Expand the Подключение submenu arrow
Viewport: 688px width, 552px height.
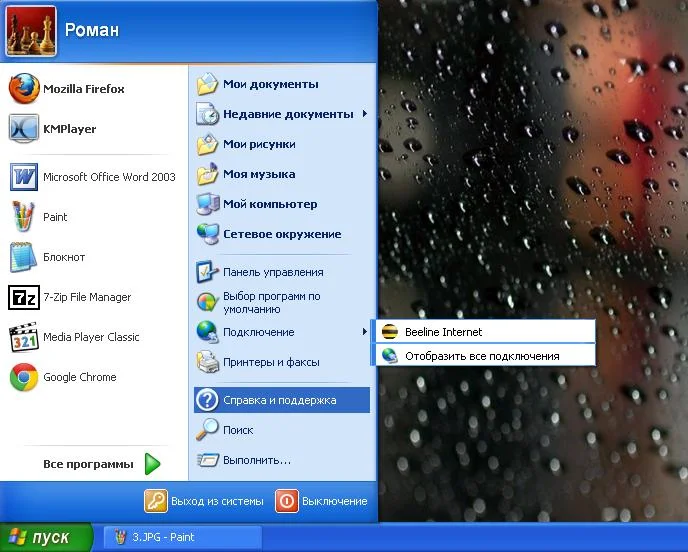365,332
